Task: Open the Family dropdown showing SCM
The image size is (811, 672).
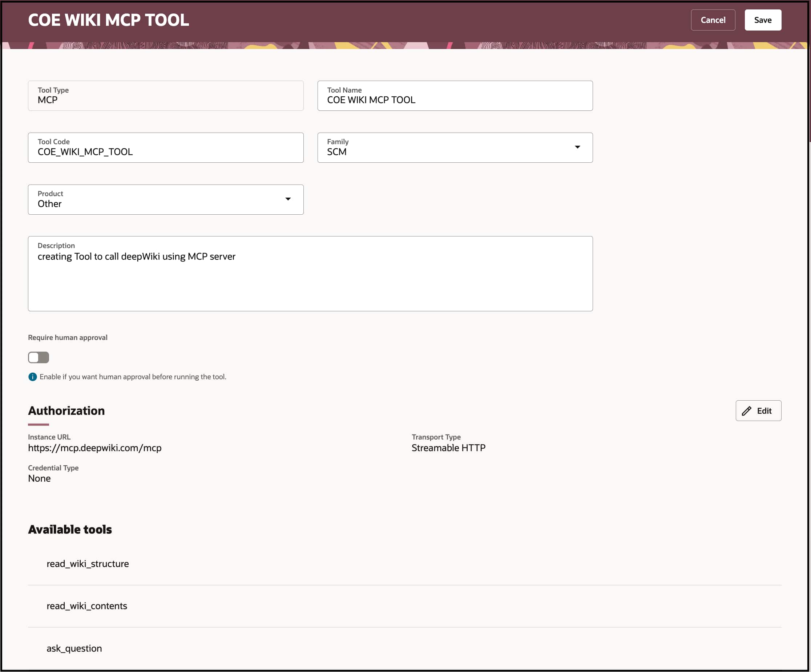Action: pyautogui.click(x=455, y=147)
